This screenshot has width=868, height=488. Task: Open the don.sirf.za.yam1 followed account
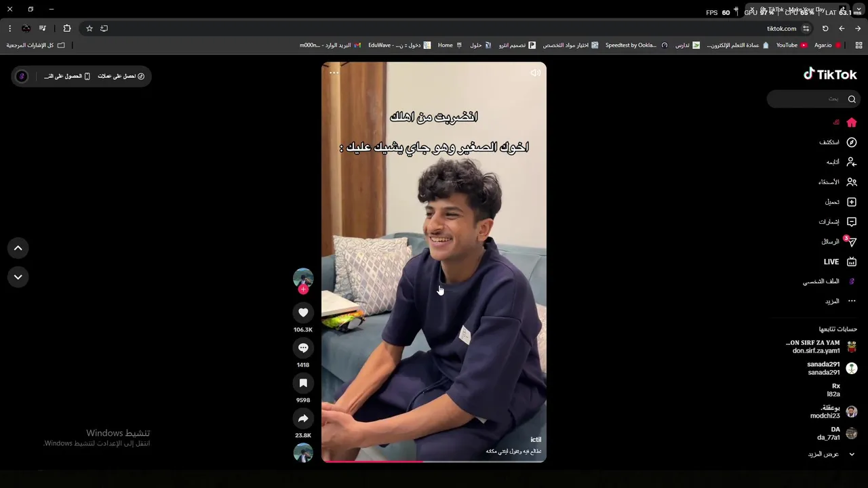click(821, 346)
